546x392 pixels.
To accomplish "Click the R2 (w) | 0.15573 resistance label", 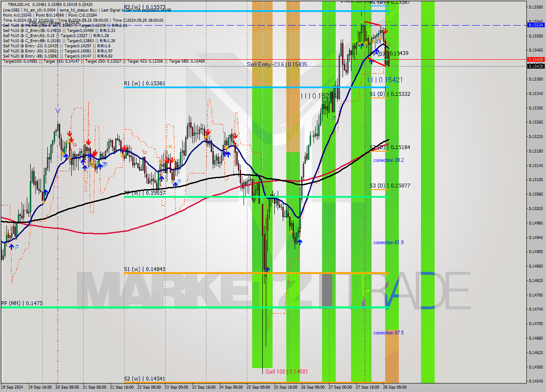I will click(145, 7).
